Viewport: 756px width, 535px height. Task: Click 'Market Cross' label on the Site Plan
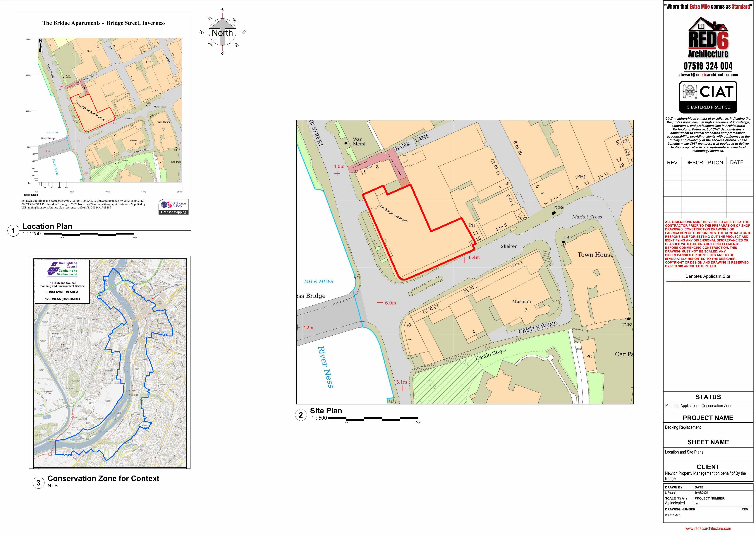587,217
